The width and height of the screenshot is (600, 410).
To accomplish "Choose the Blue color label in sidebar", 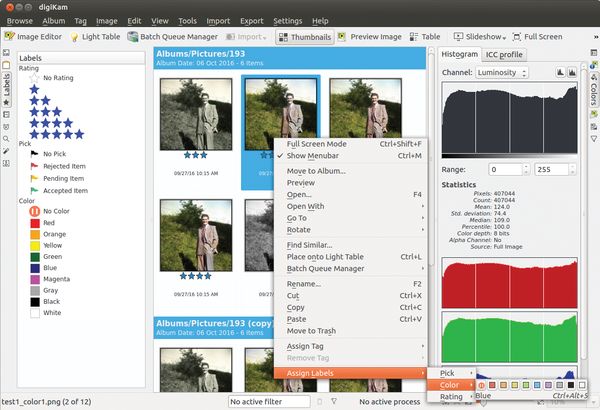I will 44,268.
